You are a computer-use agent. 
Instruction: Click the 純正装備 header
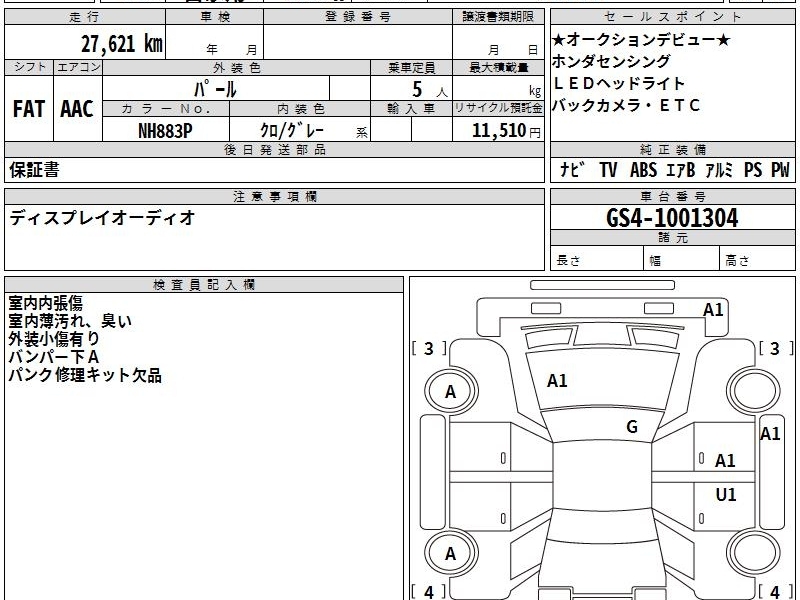pos(673,149)
